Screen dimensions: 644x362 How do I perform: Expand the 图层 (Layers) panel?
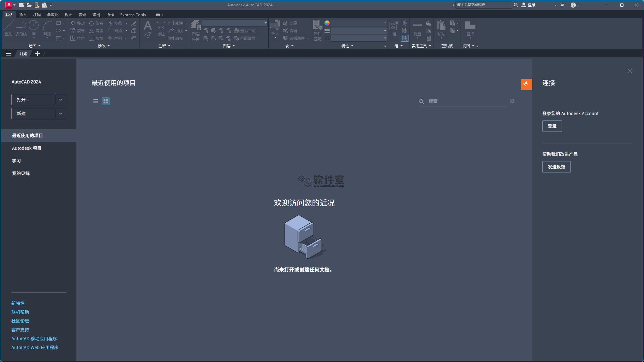click(x=229, y=46)
